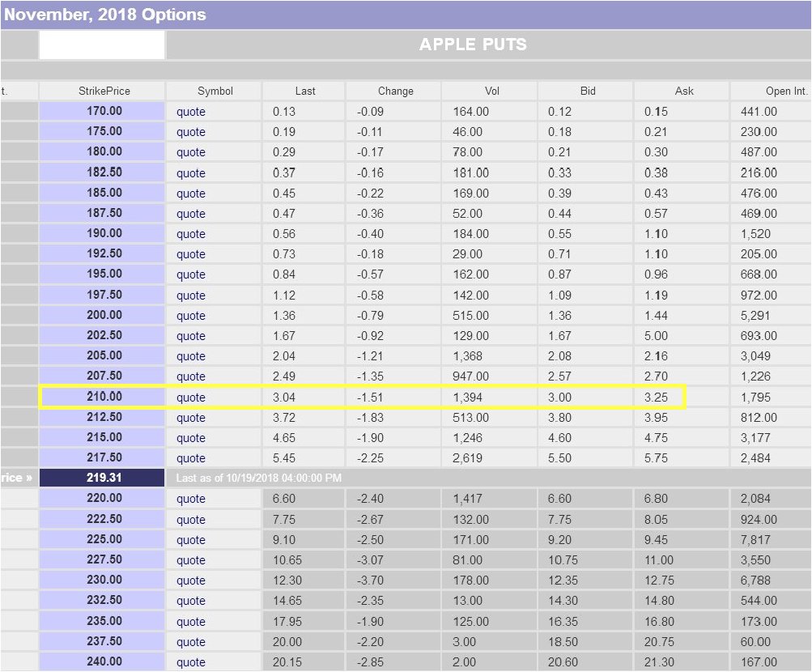The image size is (812, 672).
Task: Click the Last as of 10/19/2018 timestamp
Action: (x=258, y=478)
